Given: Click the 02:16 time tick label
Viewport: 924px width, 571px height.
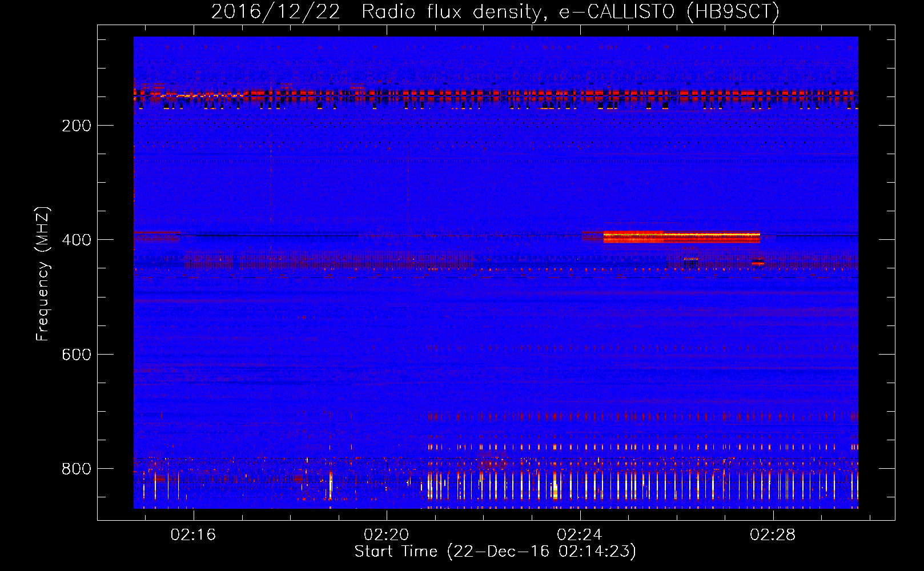Looking at the screenshot, I should (x=194, y=535).
